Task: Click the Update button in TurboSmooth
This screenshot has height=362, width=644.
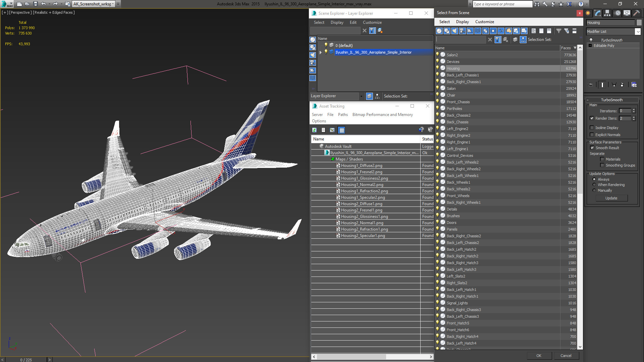Action: pos(611,198)
